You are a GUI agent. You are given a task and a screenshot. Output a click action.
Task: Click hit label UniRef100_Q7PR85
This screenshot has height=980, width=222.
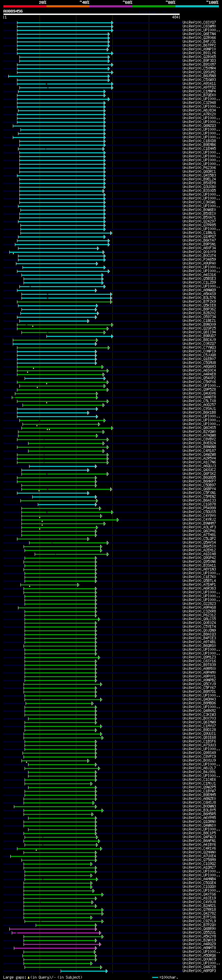point(199,225)
